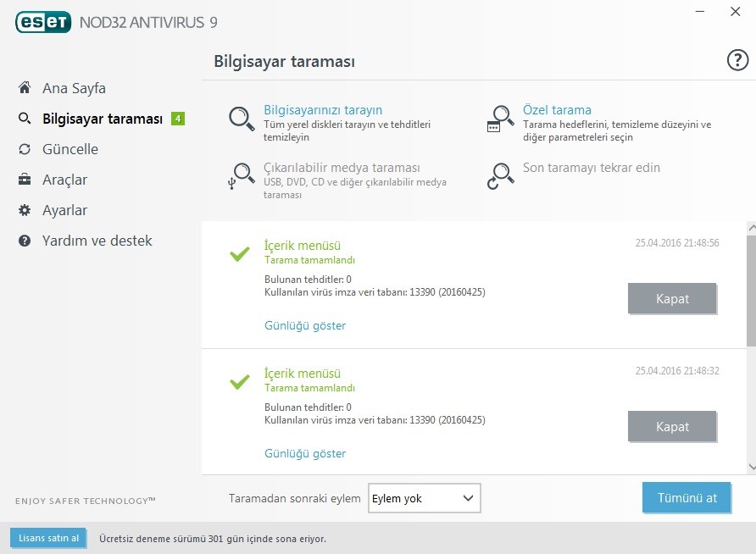Image resolution: width=756 pixels, height=554 pixels.
Task: Click the timestamp 25.04.2016 21:48:56
Action: point(677,243)
